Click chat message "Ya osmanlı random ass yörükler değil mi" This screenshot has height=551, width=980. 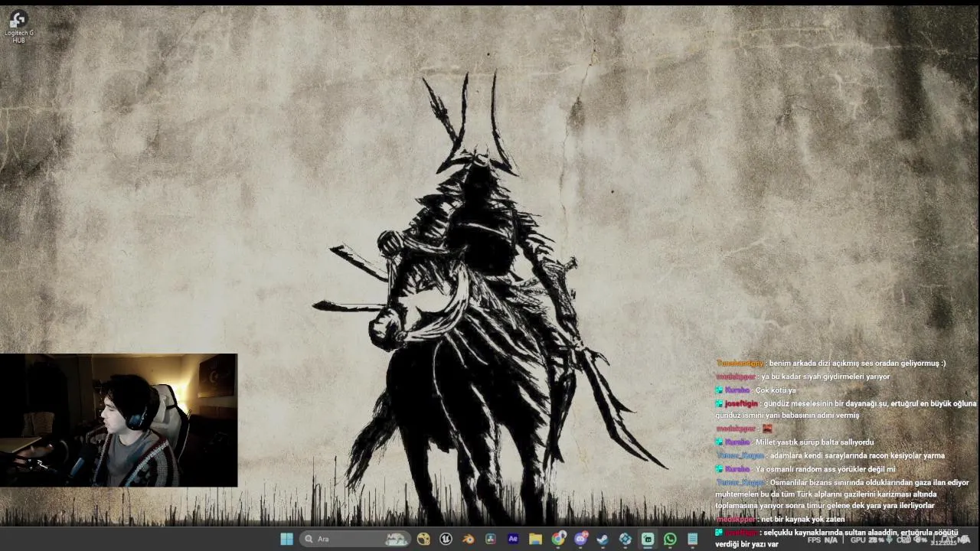pos(825,469)
